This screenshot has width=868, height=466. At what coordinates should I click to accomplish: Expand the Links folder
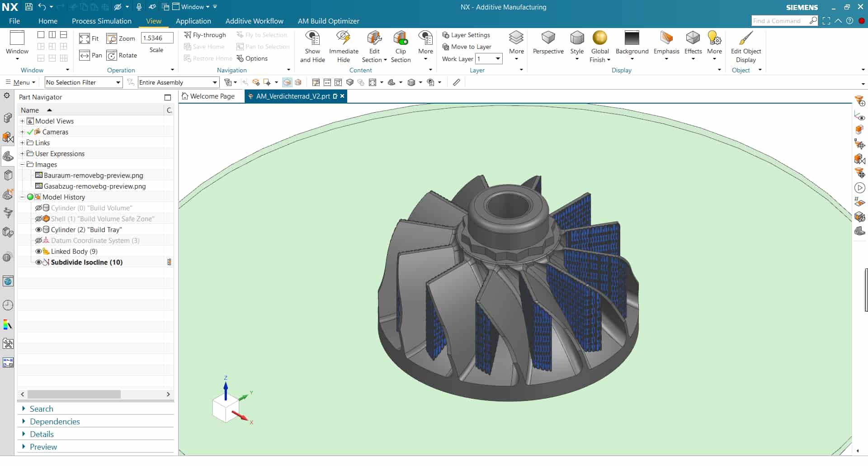coord(22,143)
